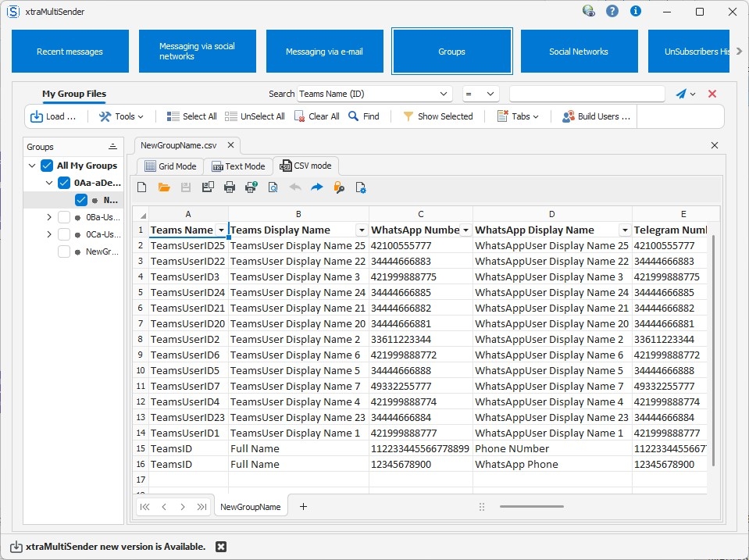Viewport: 749px width, 560px height.
Task: Select the CSV mode tab
Action: coord(305,166)
